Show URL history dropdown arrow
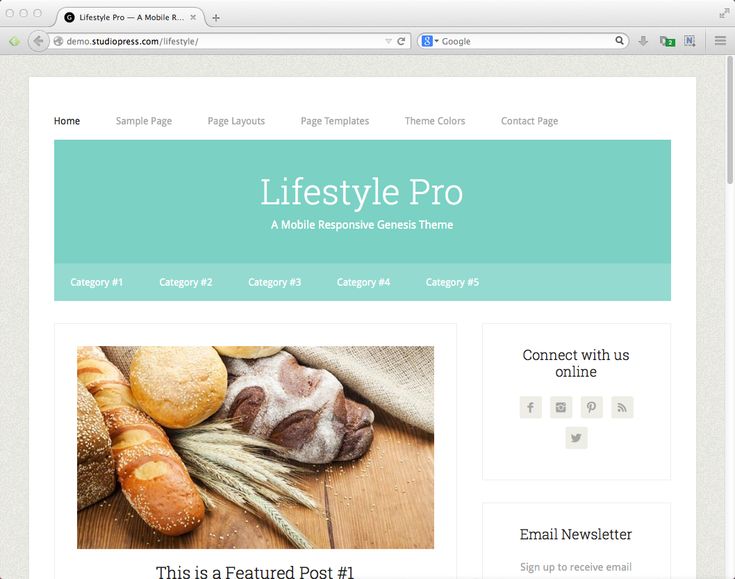The image size is (735, 579). click(388, 41)
